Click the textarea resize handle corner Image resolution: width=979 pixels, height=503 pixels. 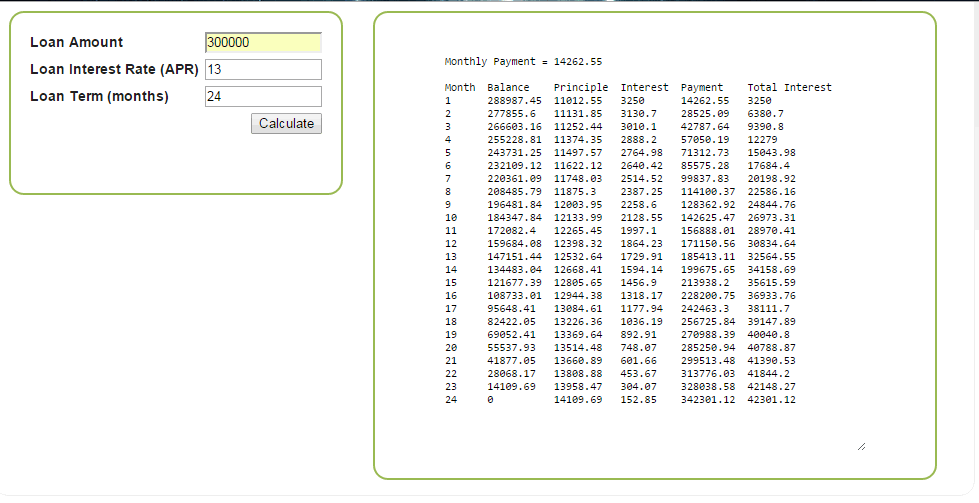pyautogui.click(x=861, y=446)
